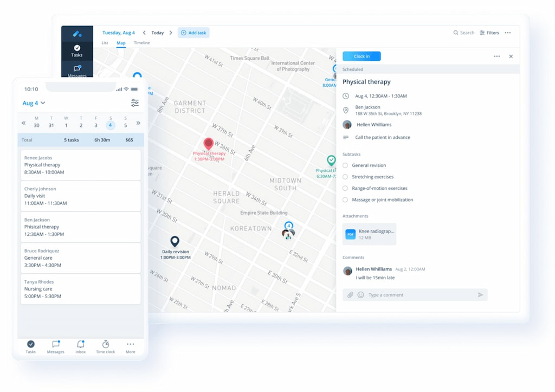Mark General revision as complete
This screenshot has height=392, width=555.
(x=345, y=165)
